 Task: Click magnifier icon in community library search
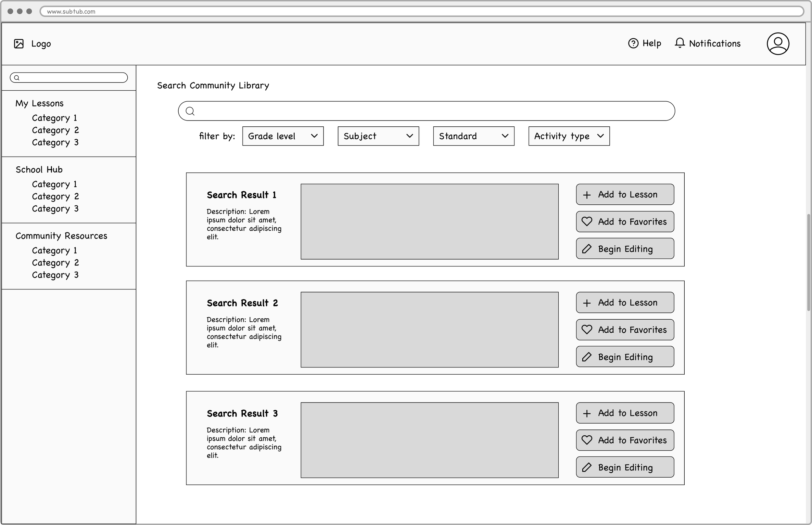click(x=190, y=111)
